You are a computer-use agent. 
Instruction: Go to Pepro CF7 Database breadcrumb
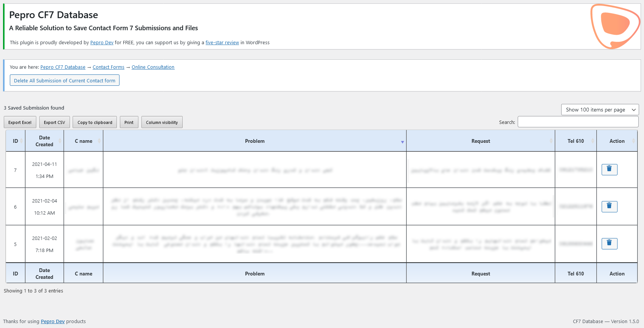(63, 67)
